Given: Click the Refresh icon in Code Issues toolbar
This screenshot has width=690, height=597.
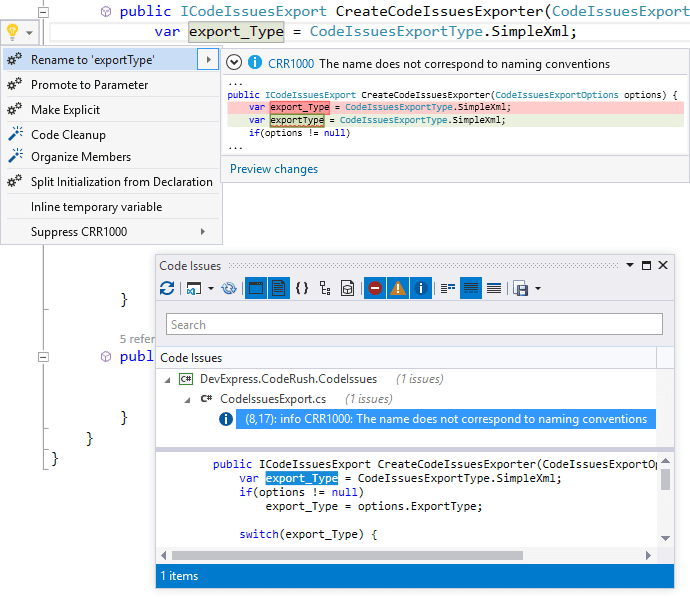Looking at the screenshot, I should [x=167, y=289].
